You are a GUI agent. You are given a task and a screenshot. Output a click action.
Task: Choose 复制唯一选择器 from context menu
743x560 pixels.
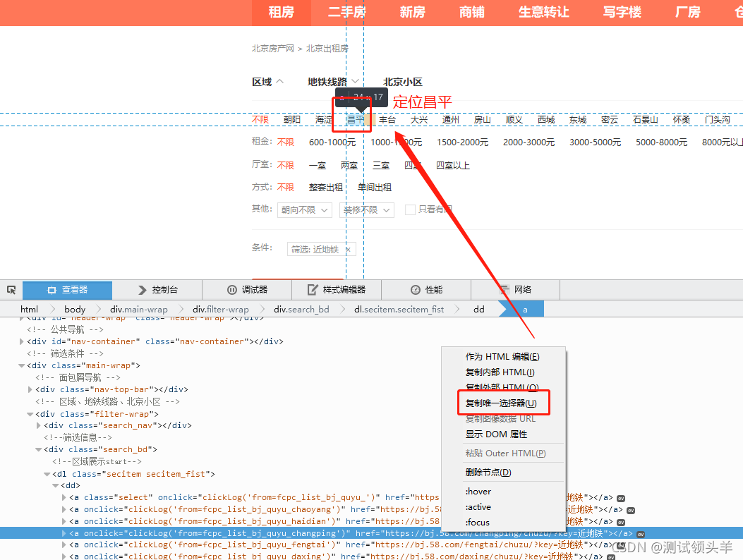click(x=501, y=403)
